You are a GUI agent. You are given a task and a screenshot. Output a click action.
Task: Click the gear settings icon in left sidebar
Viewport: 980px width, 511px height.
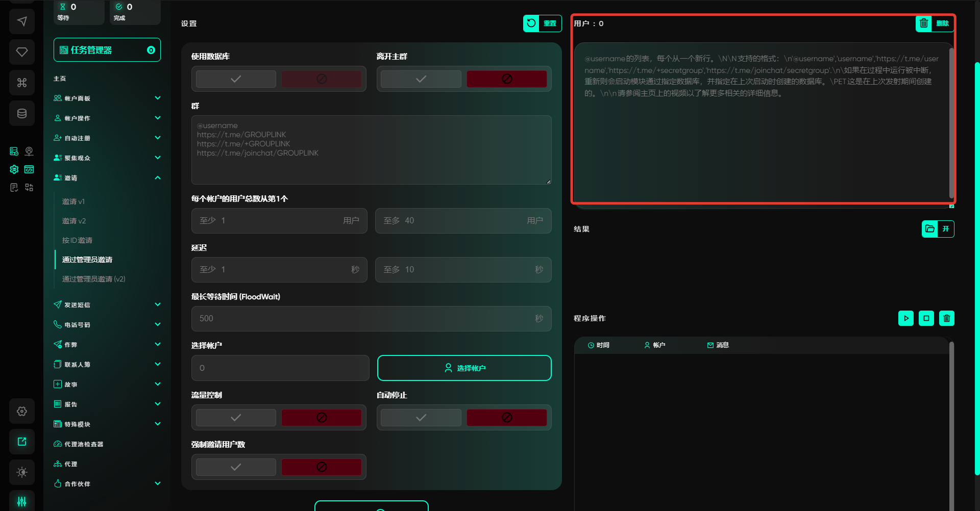(x=22, y=411)
